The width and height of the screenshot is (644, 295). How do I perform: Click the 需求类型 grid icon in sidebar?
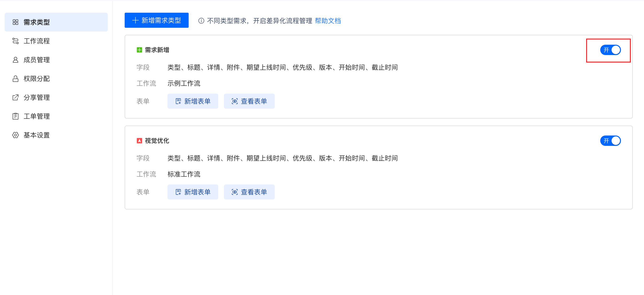[x=16, y=22]
